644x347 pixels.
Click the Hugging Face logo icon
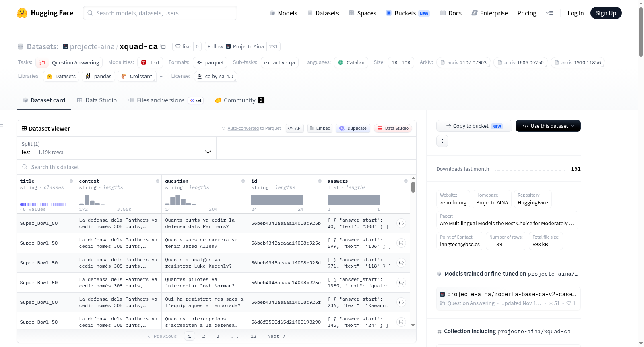pyautogui.click(x=22, y=13)
